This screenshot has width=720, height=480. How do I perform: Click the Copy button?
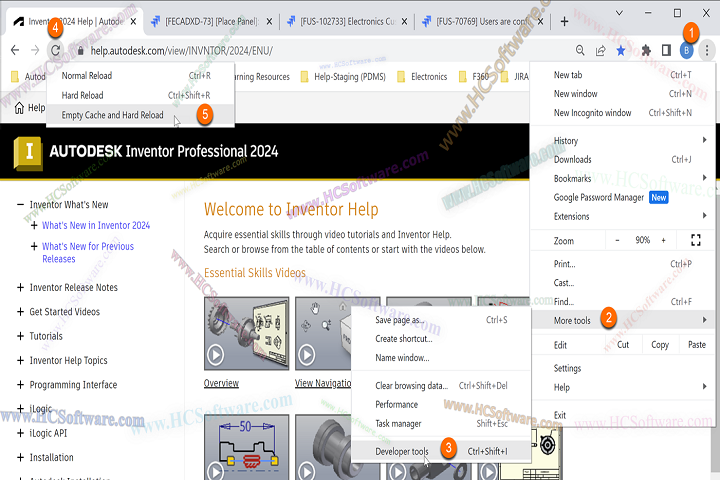(x=660, y=345)
